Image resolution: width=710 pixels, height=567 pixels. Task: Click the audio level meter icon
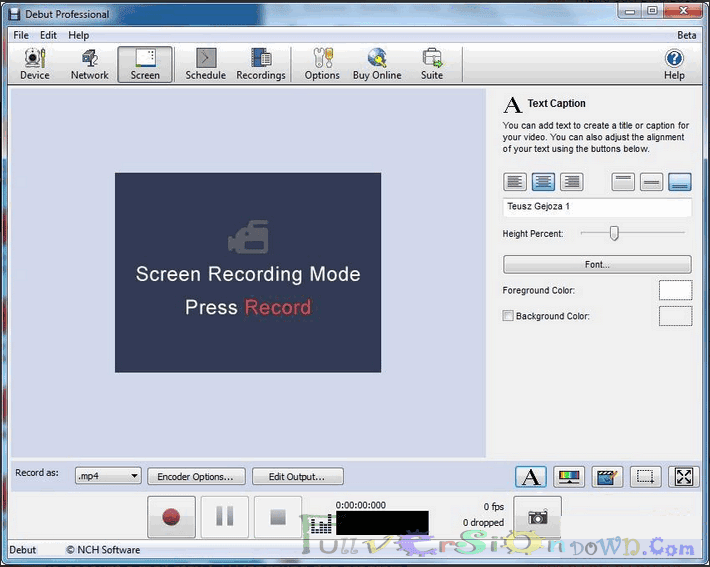321,524
